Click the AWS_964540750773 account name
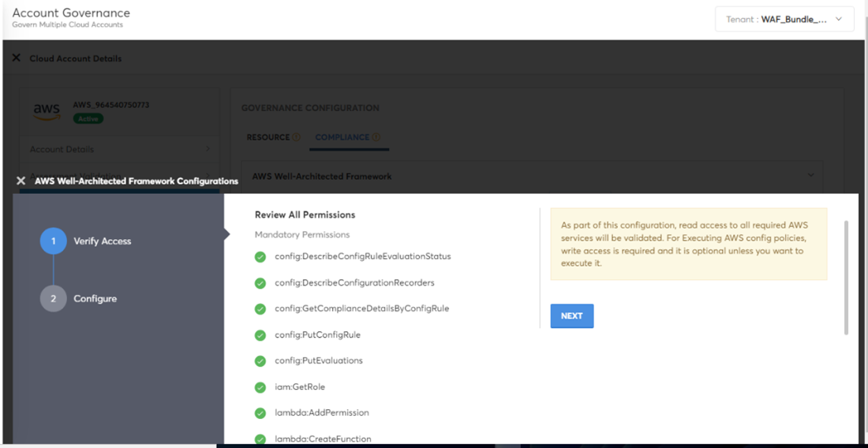The image size is (868, 448). pos(110,105)
